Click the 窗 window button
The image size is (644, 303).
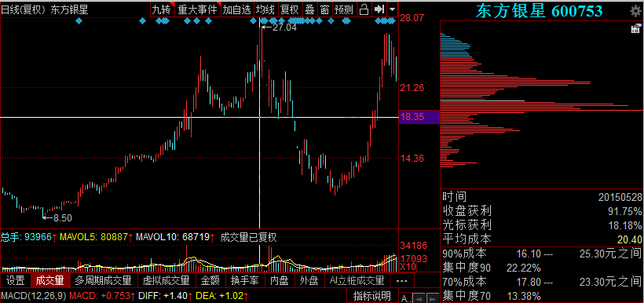(324, 9)
